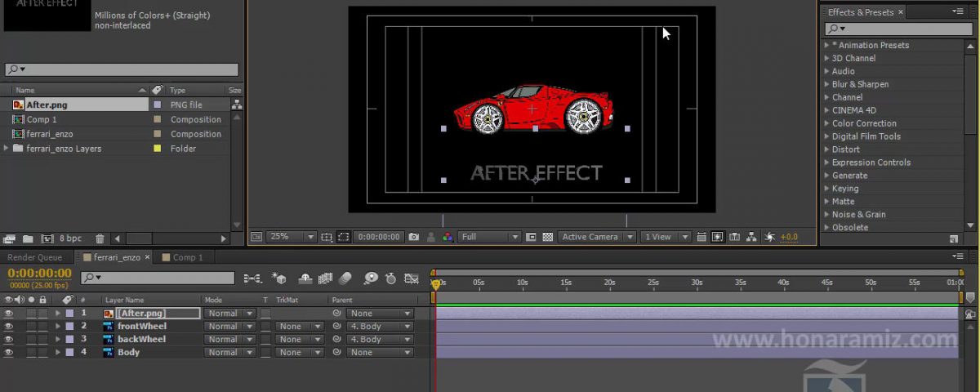Viewport: 980px width, 392px height.
Task: Click Body layer label color swatch
Action: [69, 353]
